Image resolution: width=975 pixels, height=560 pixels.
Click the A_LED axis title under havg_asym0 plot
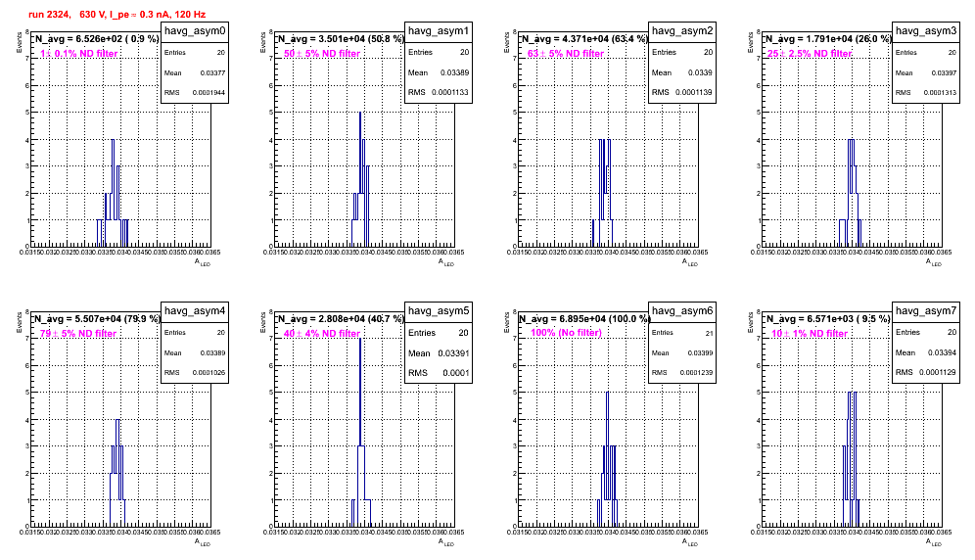(x=203, y=262)
